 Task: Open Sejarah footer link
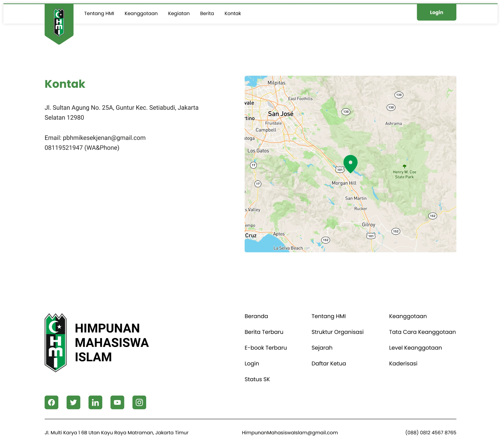click(322, 347)
